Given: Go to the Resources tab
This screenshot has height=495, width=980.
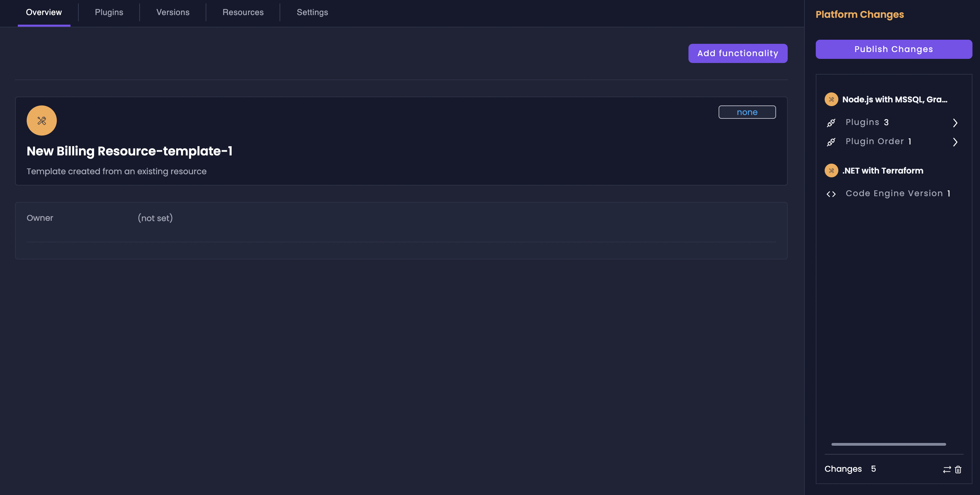Looking at the screenshot, I should [x=243, y=12].
